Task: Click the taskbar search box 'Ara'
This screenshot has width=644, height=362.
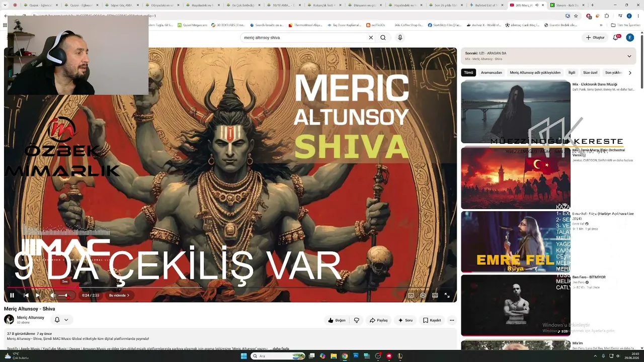Action: 278,356
